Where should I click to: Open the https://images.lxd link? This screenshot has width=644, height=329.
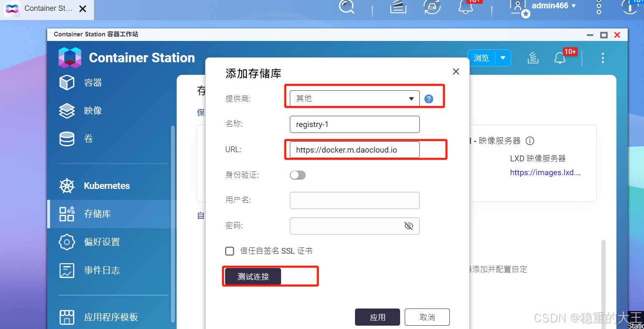545,173
